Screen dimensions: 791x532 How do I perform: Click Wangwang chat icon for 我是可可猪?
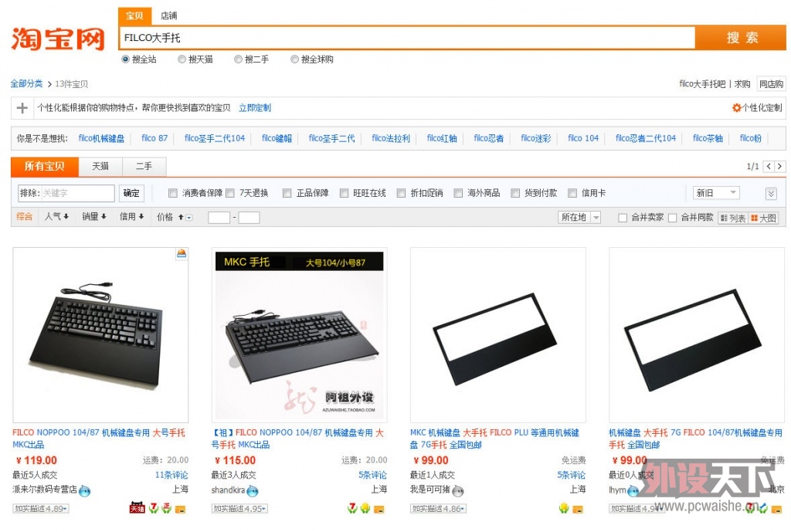(x=457, y=490)
